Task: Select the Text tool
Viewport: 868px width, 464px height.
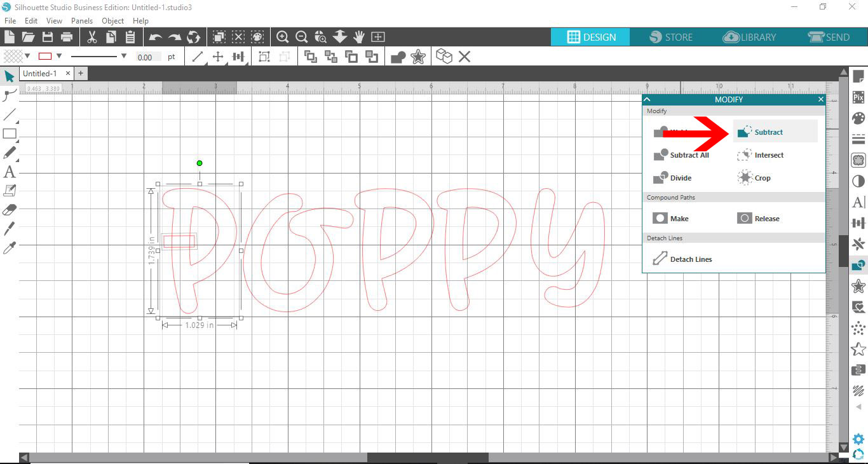Action: [9, 172]
